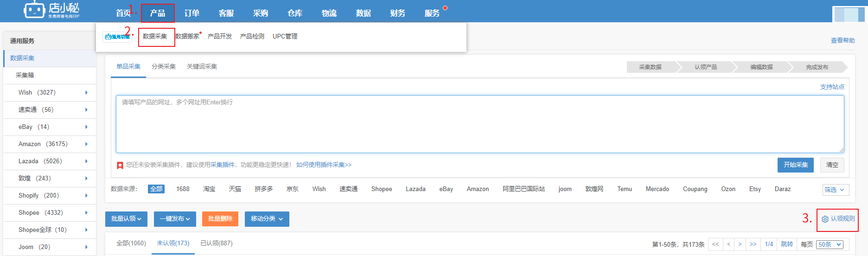Switch to the 单品采集 tab
This screenshot has width=868, height=256.
[x=128, y=67]
